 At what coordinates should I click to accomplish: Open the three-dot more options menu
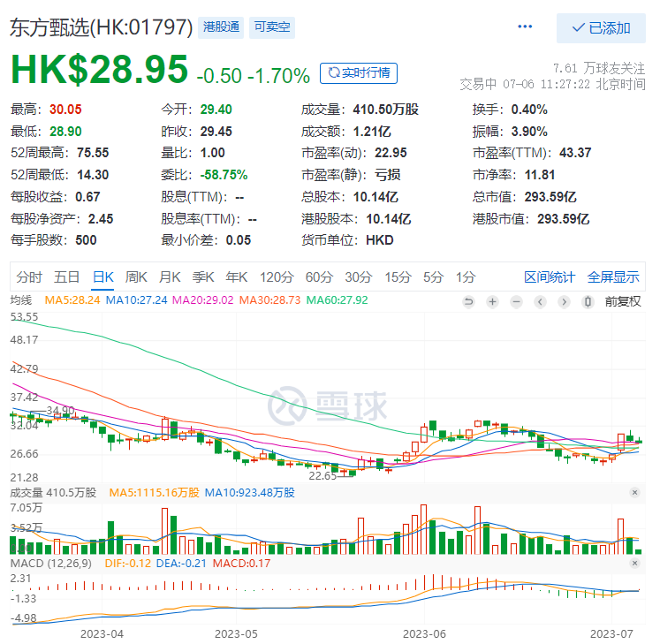(525, 27)
